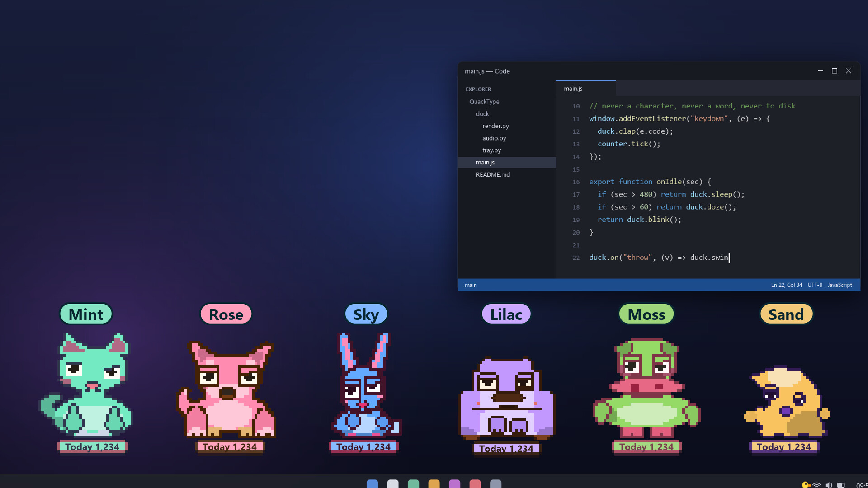Select the Lilac name label
The width and height of the screenshot is (868, 488).
(506, 314)
